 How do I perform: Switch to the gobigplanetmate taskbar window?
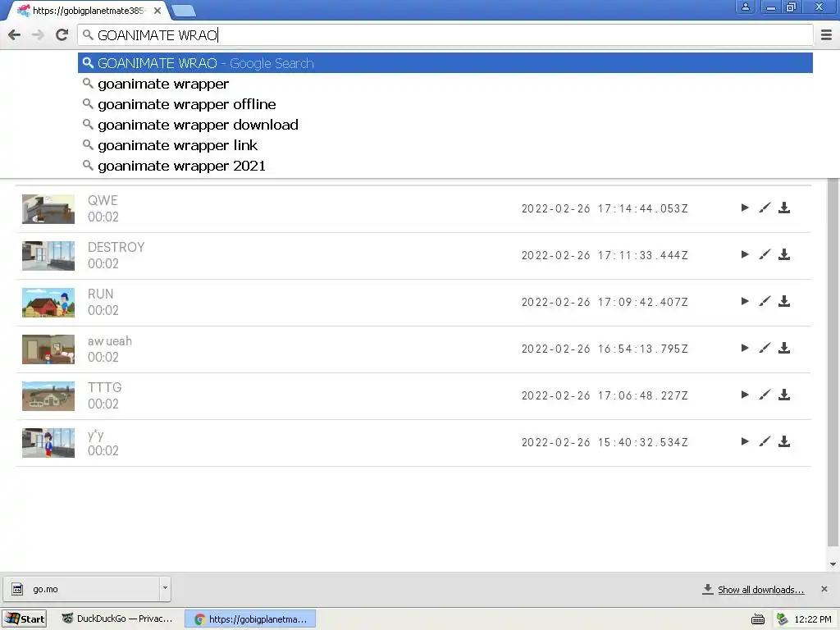coord(250,619)
